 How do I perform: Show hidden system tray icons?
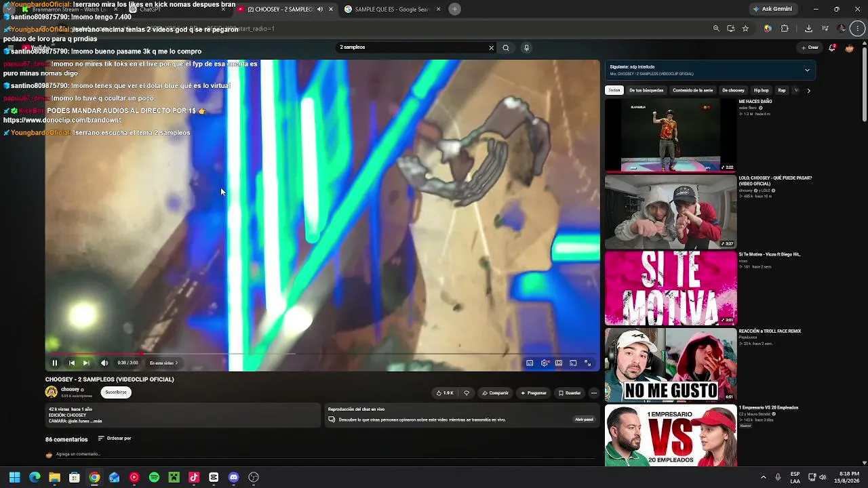tap(763, 477)
